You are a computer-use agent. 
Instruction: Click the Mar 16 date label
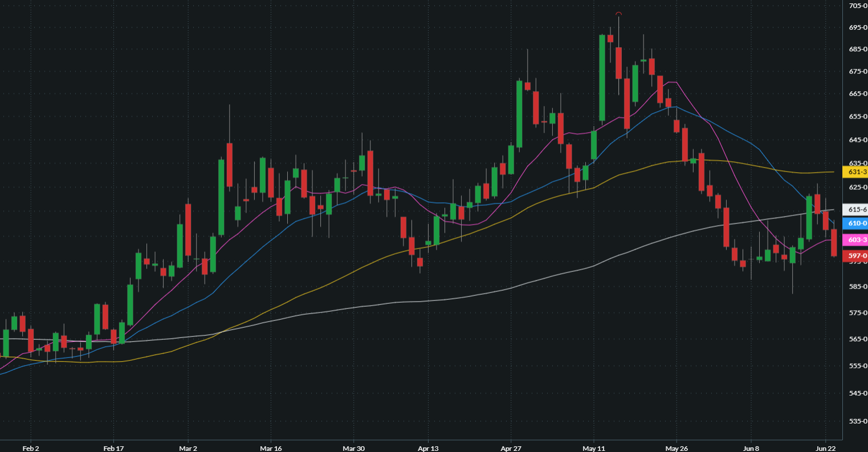[x=271, y=448]
